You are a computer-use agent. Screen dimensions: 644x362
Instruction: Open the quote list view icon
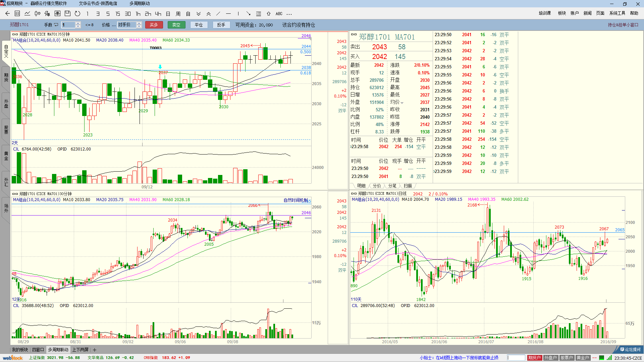[x=17, y=14]
